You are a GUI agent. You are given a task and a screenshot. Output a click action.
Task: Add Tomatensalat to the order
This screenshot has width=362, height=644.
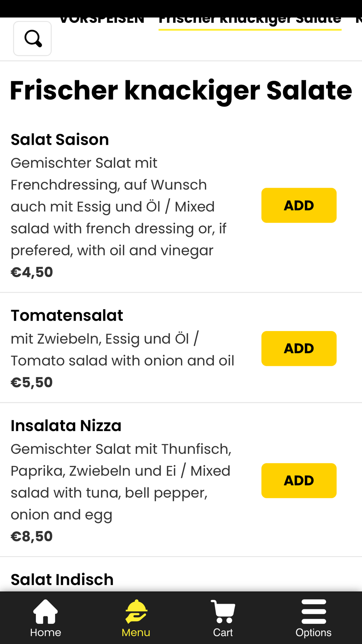(x=299, y=348)
